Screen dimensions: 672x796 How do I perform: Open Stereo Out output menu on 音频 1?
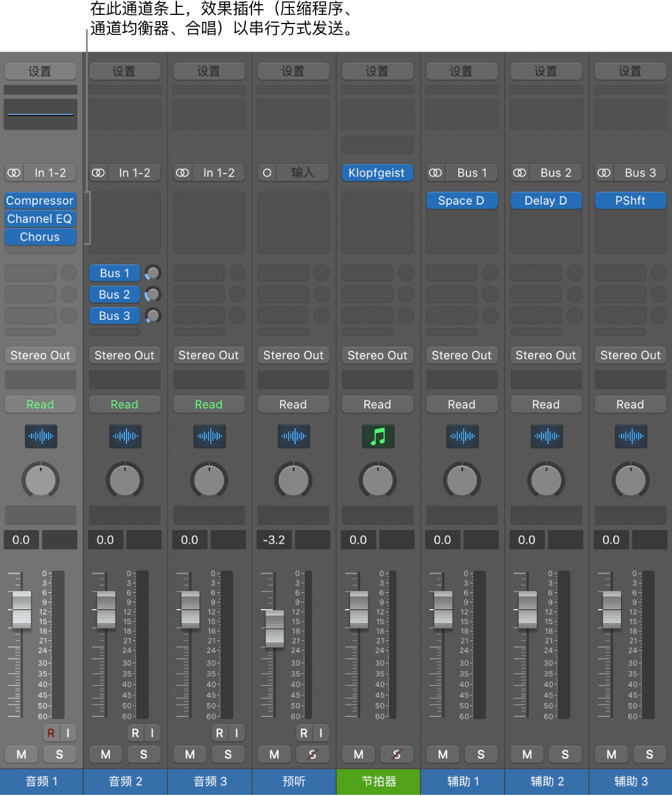(x=41, y=355)
